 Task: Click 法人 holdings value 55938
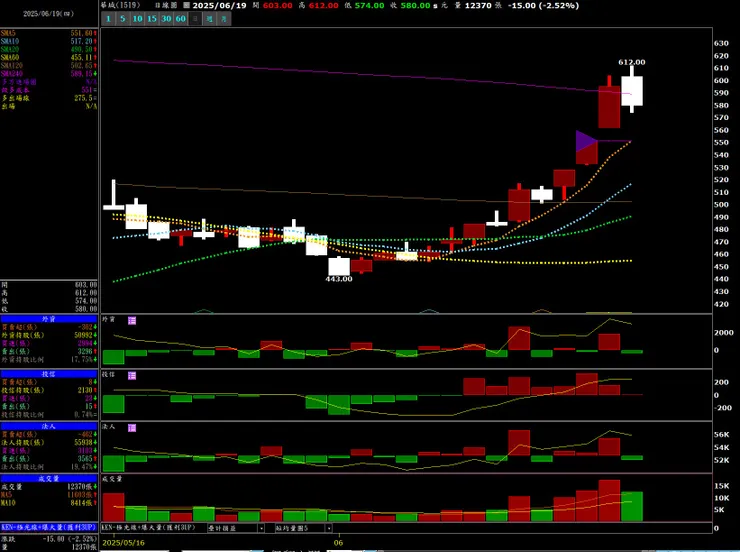click(x=84, y=443)
